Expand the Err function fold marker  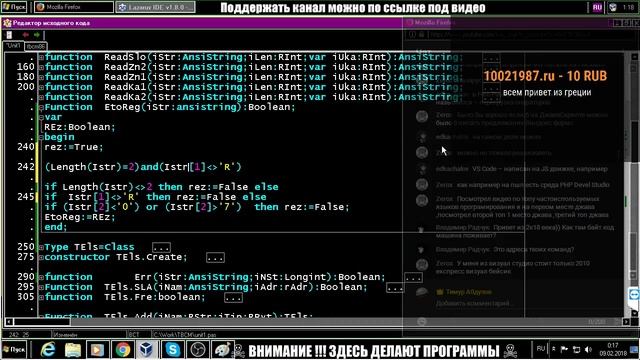[41, 277]
